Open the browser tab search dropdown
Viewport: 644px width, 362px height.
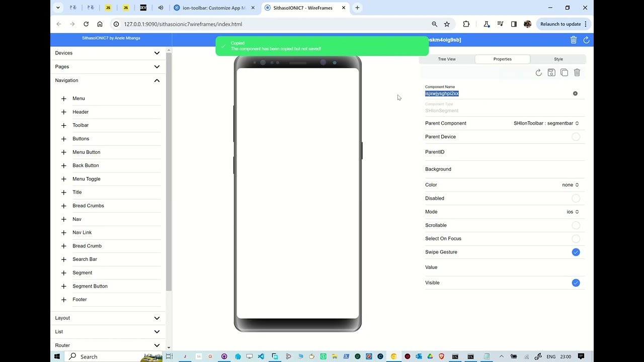[58, 8]
